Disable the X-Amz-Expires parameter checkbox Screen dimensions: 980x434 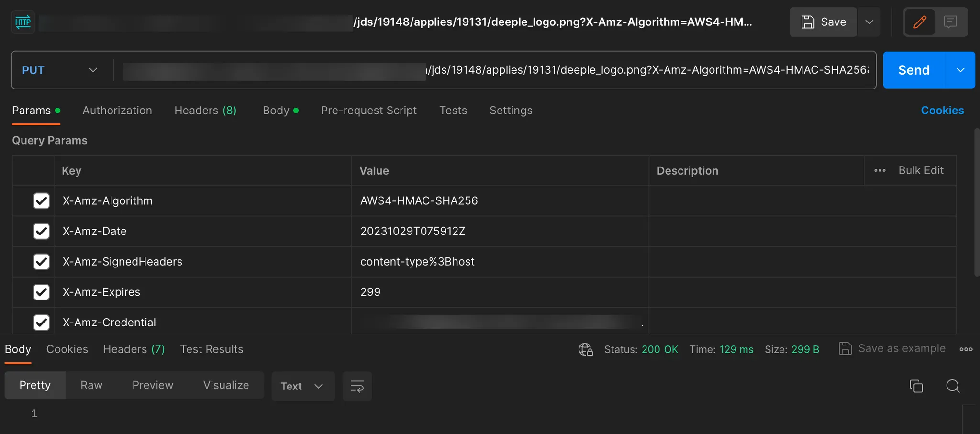(x=42, y=292)
